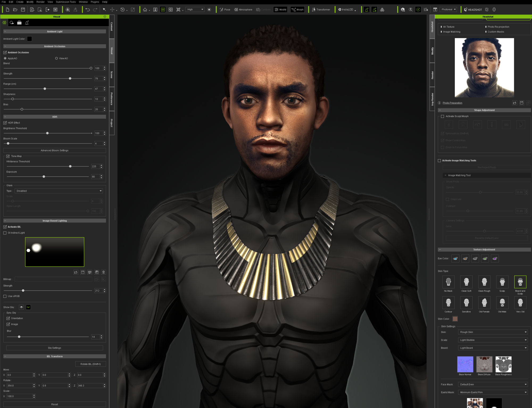Viewport: 532px width, 408px height.
Task: Select the View AO radio button
Action: (56, 58)
